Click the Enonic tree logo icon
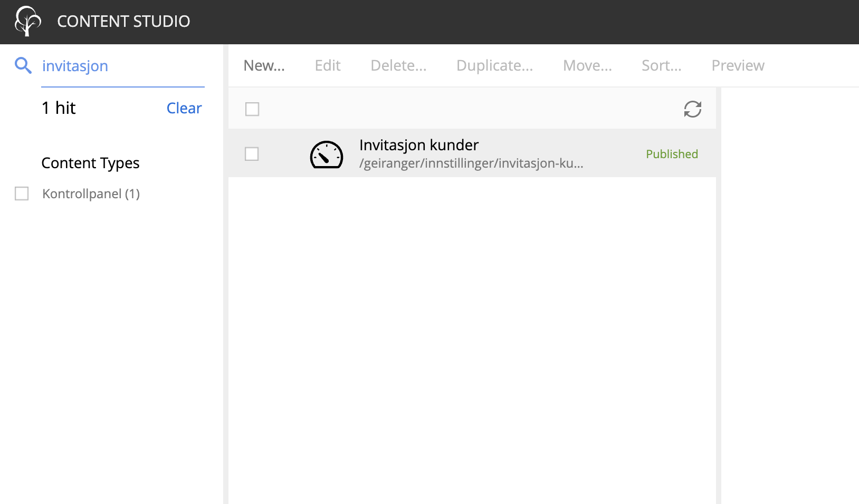The image size is (859, 504). tap(27, 21)
